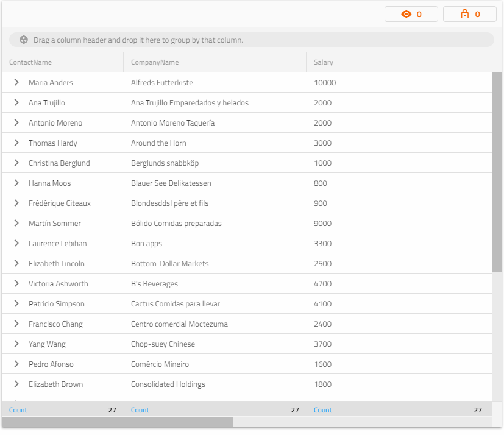This screenshot has height=435, width=504.
Task: Sort by the Salary column header
Action: point(397,62)
